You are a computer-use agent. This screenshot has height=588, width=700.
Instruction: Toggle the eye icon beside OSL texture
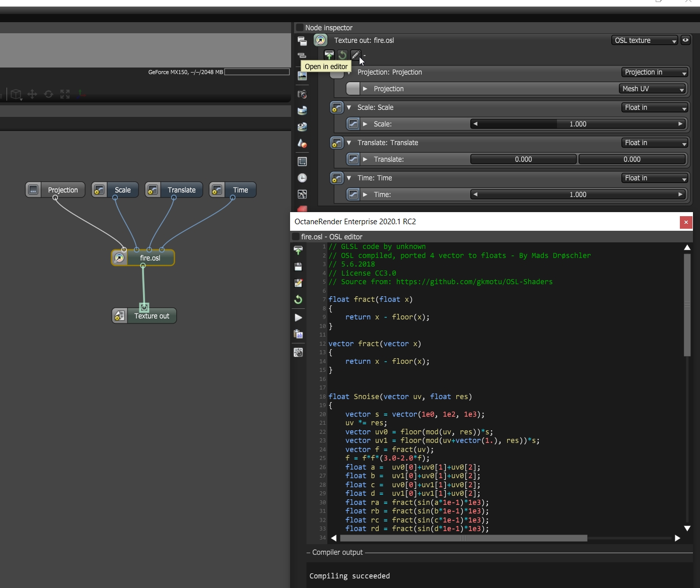click(x=685, y=40)
